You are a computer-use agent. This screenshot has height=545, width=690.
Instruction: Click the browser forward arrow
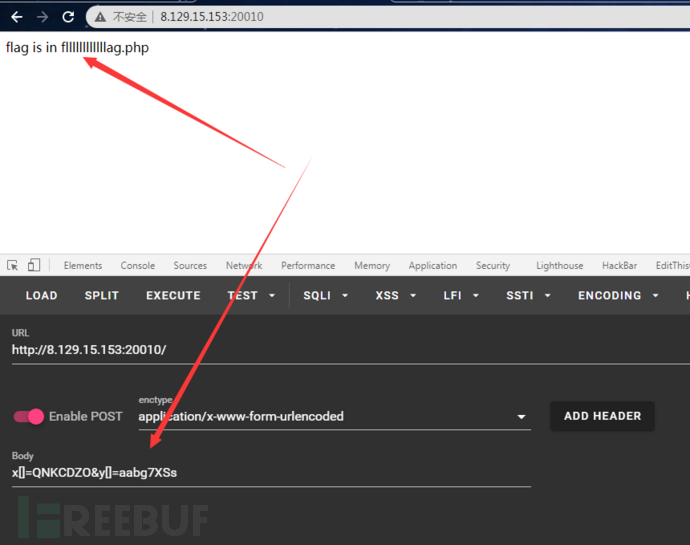[x=43, y=17]
